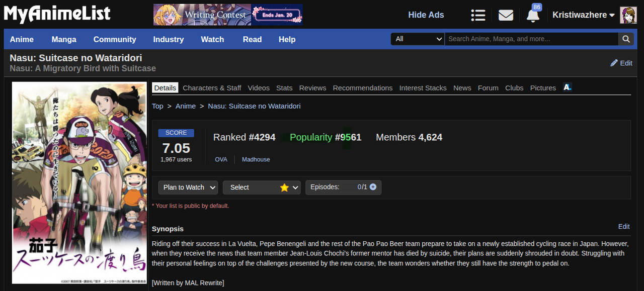Open the Read menu

tap(252, 39)
